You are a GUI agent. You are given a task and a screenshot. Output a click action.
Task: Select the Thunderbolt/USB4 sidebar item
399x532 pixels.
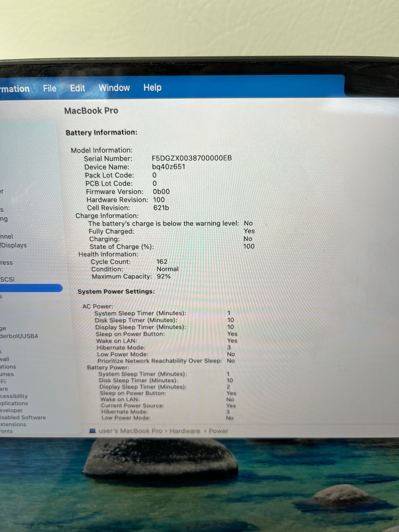click(19, 336)
